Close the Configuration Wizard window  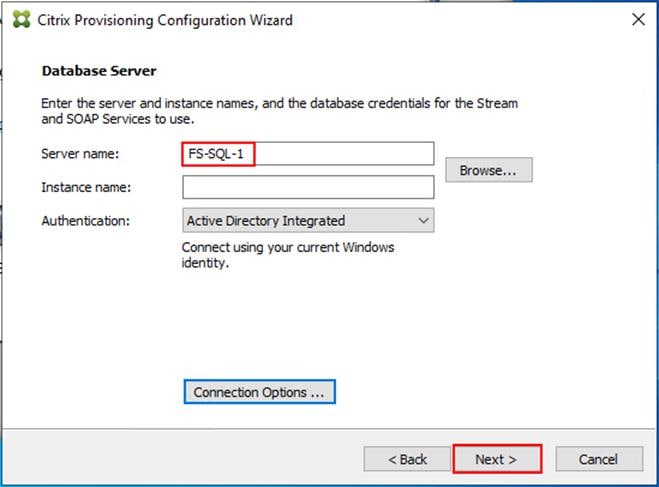638,19
